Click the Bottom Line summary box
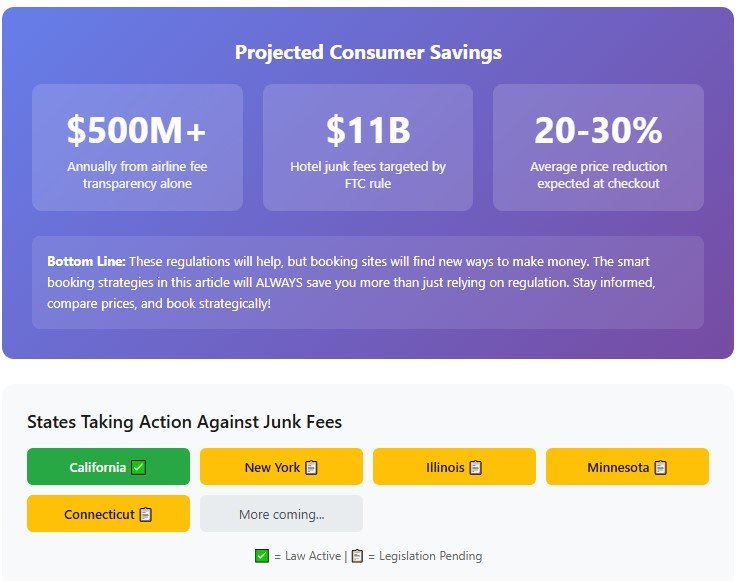Screen dimensions: 736x581 [x=368, y=282]
